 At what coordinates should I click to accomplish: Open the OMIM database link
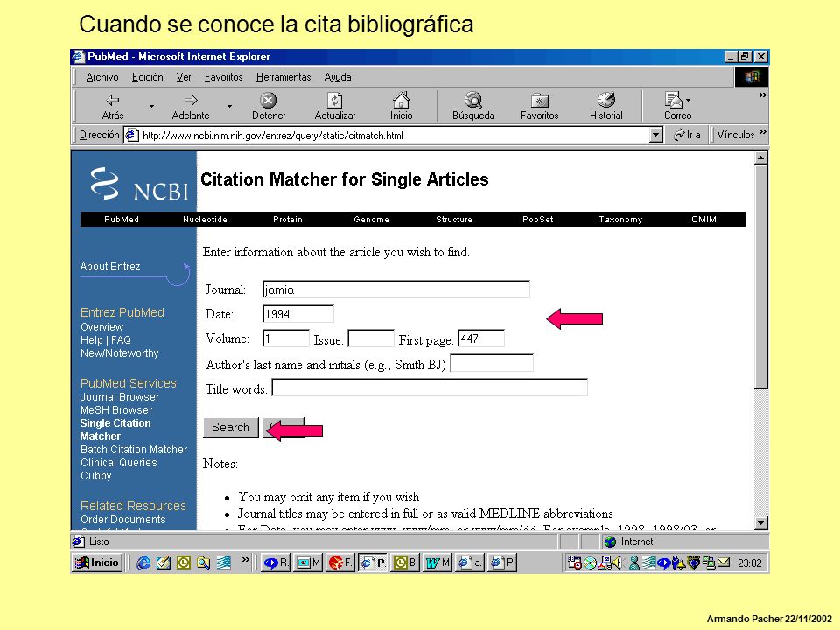(x=703, y=219)
